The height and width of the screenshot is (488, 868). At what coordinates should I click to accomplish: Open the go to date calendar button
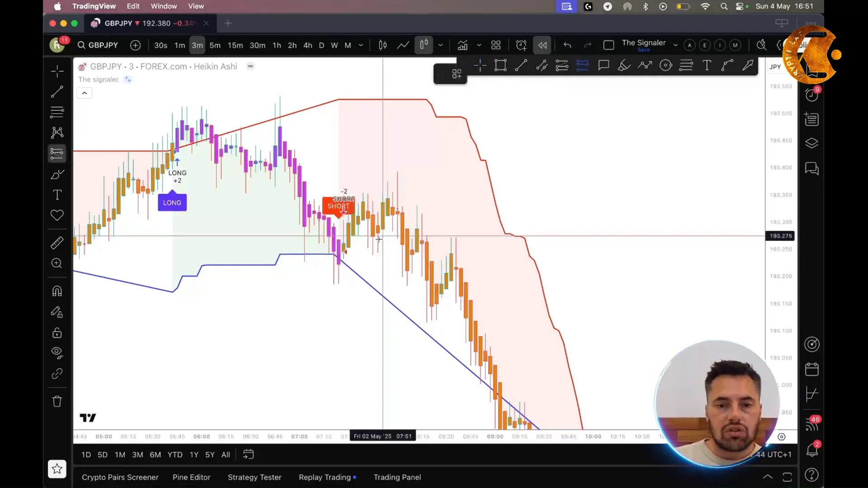[248, 455]
